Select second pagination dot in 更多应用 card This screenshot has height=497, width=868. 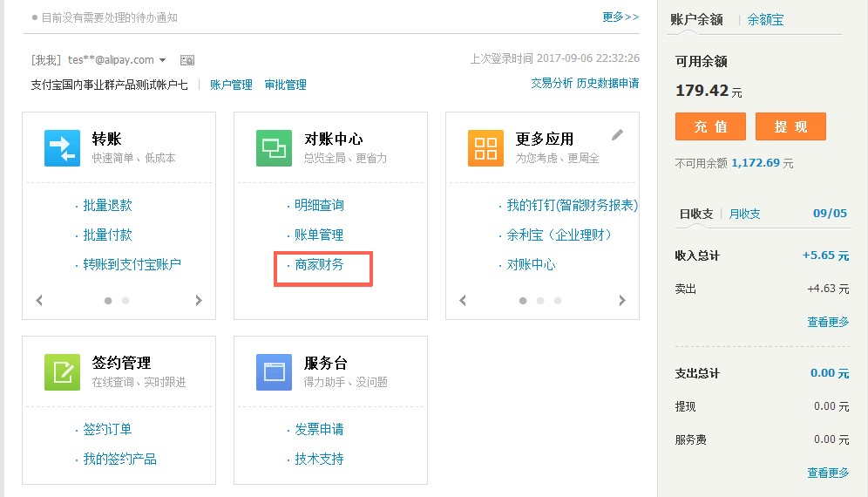(540, 301)
